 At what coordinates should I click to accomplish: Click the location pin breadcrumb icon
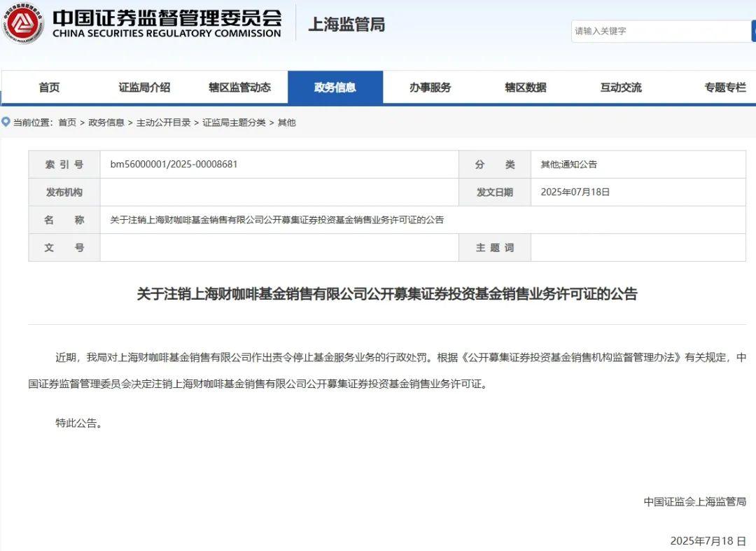[x=7, y=122]
